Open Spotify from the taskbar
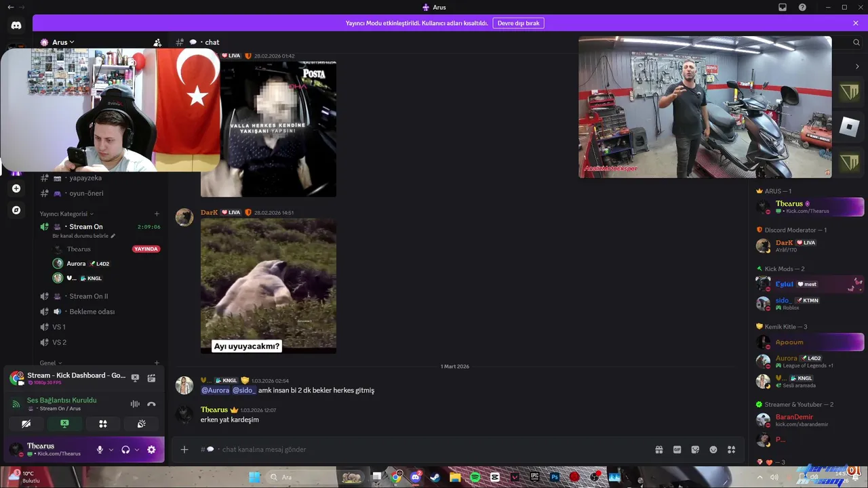The height and width of the screenshot is (488, 868). click(475, 477)
